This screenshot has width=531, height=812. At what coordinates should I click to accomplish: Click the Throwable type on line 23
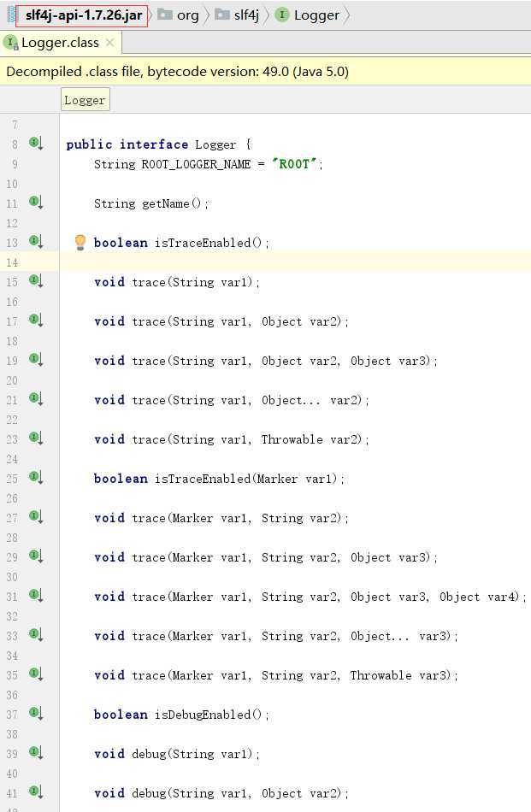(292, 439)
